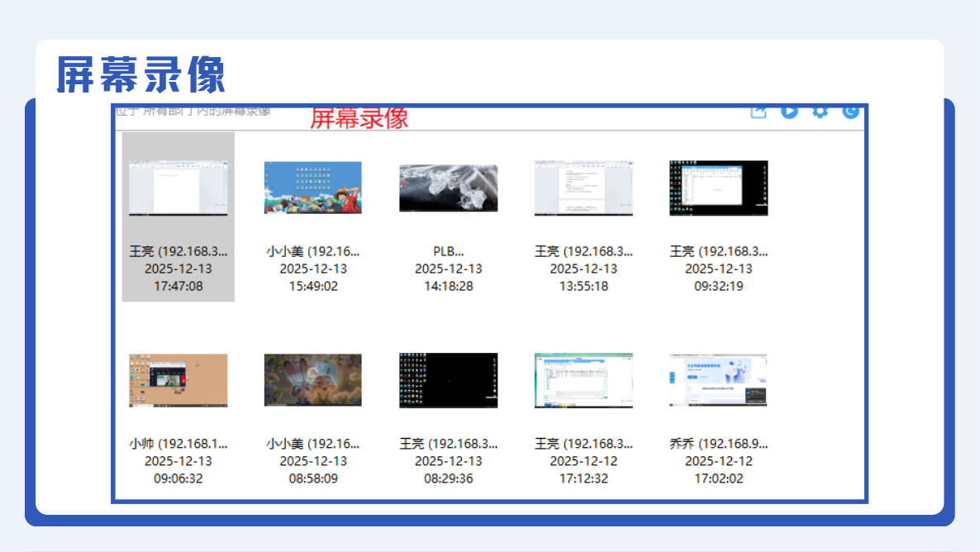Click the timestamp "08:58:09"
This screenshot has height=552, width=980.
click(x=313, y=478)
